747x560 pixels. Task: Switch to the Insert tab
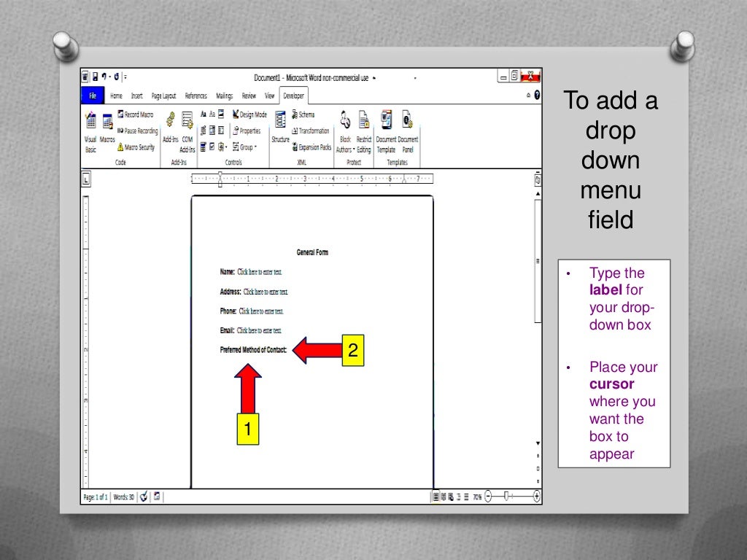click(x=136, y=96)
